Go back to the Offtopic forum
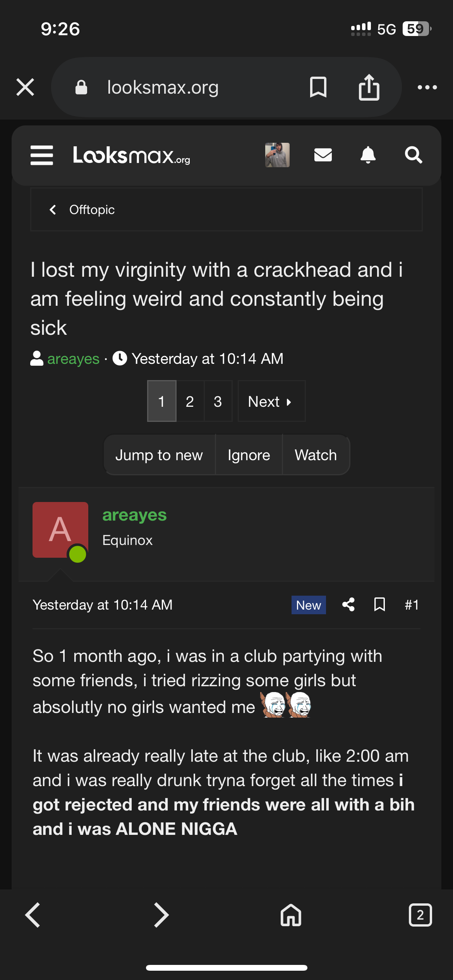 91,210
